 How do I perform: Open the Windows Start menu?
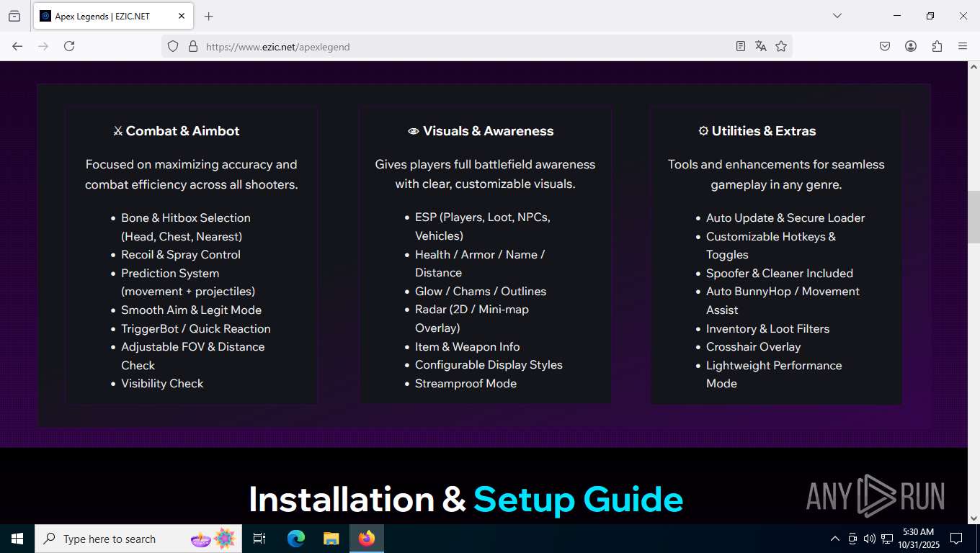(17, 539)
